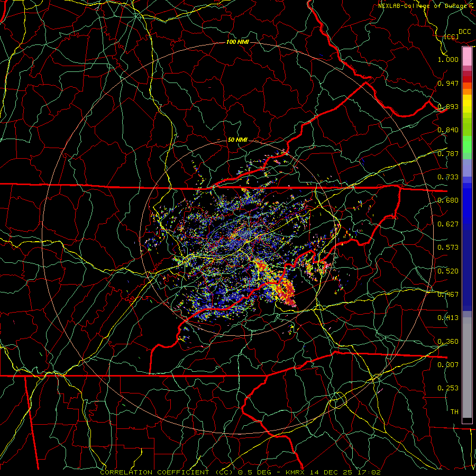Pick the bright green segment of color bar

(x=467, y=143)
